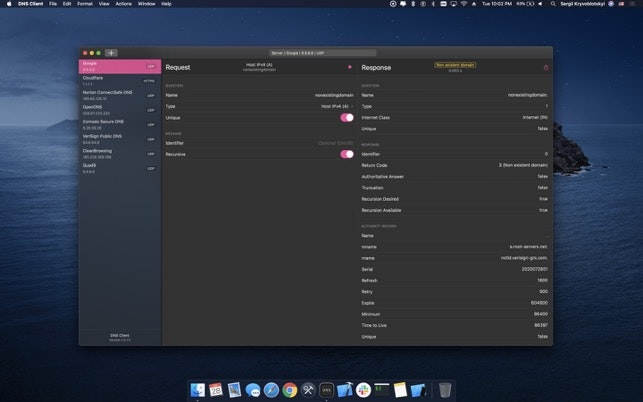643x402 pixels.
Task: Select the Quad9 server entry
Action: pyautogui.click(x=120, y=168)
